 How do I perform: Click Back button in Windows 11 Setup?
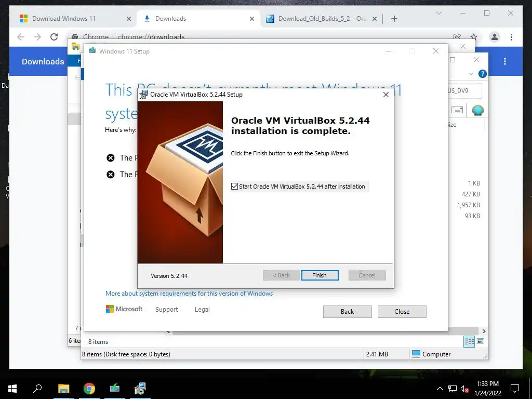point(347,312)
